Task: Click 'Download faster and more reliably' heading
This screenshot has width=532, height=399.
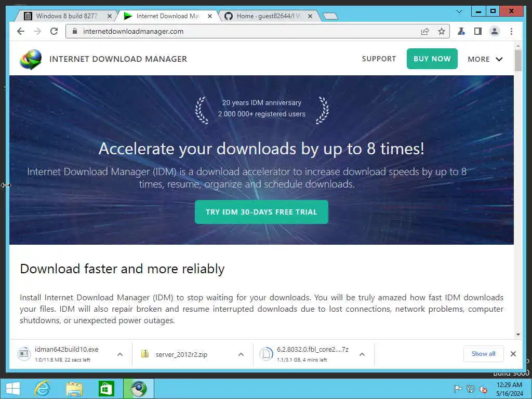Action: (122, 269)
